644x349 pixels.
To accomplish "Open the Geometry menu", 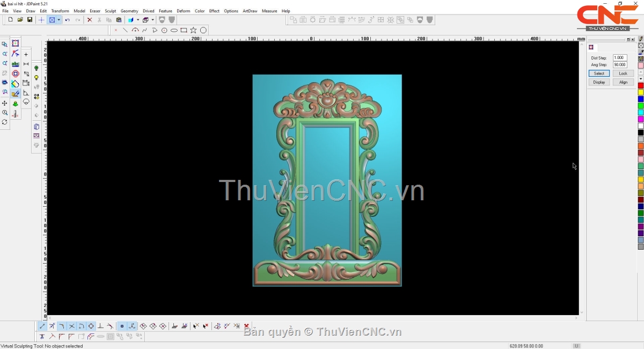I will point(129,11).
